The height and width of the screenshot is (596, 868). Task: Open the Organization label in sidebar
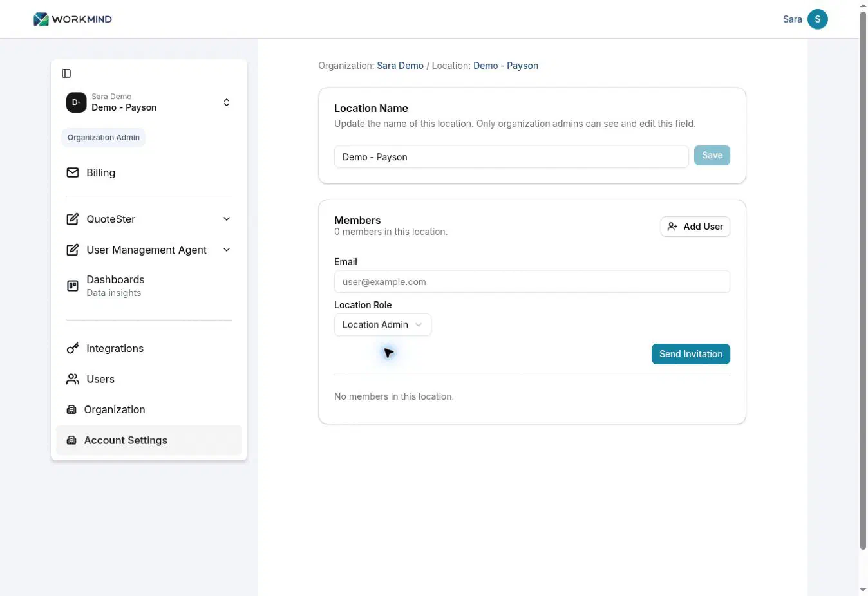coord(115,409)
